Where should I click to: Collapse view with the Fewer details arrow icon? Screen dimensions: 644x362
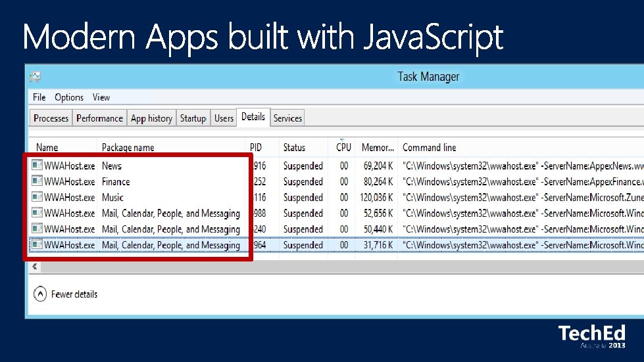[40, 294]
